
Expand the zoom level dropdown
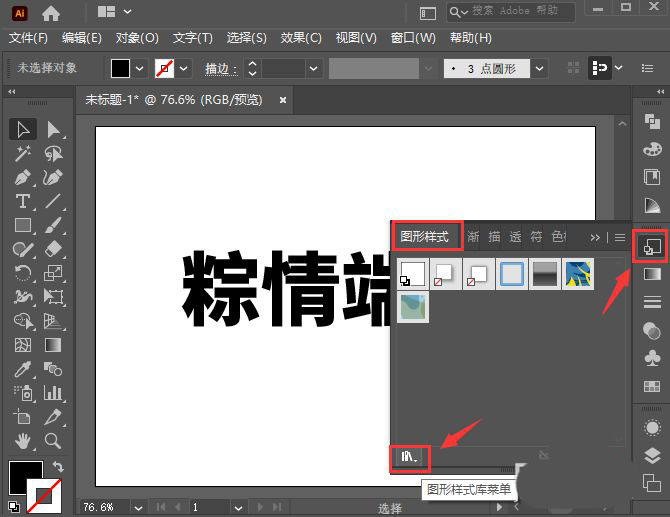138,508
